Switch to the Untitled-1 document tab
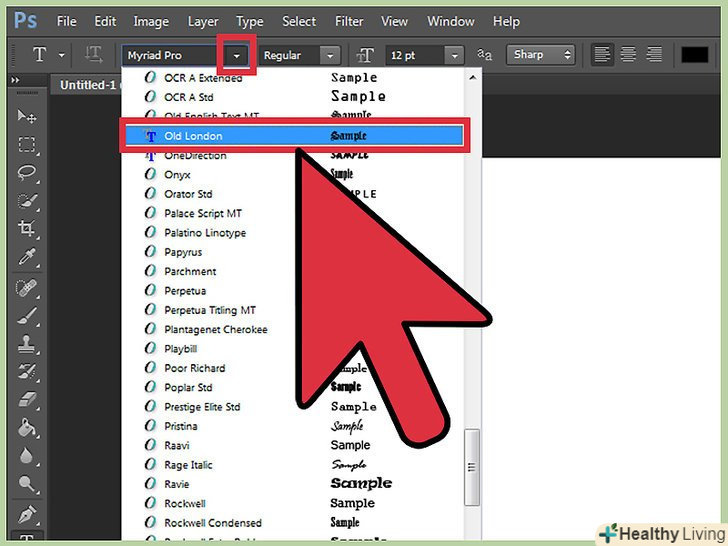The height and width of the screenshot is (546, 728). 86,85
